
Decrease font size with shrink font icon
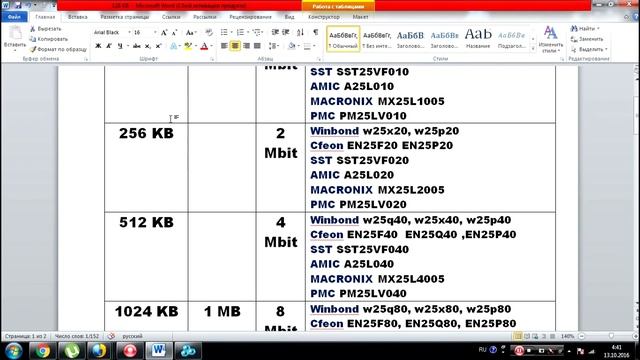click(174, 32)
